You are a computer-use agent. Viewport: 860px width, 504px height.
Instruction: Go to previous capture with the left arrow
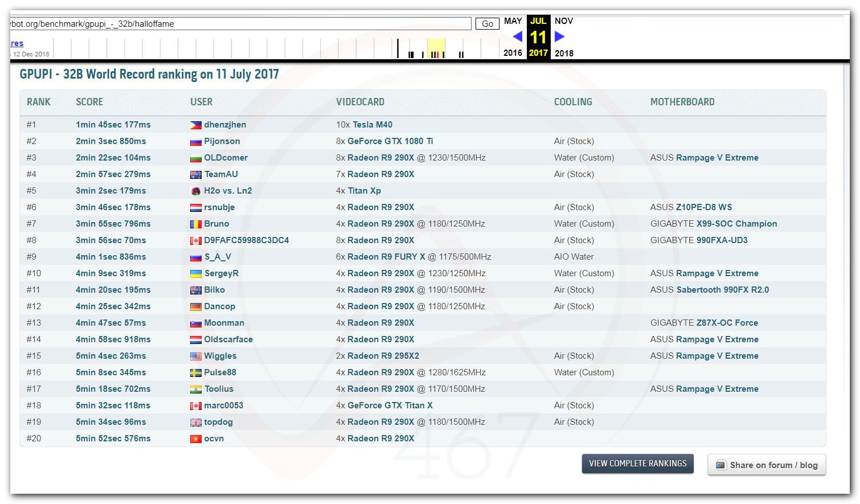pyautogui.click(x=517, y=36)
